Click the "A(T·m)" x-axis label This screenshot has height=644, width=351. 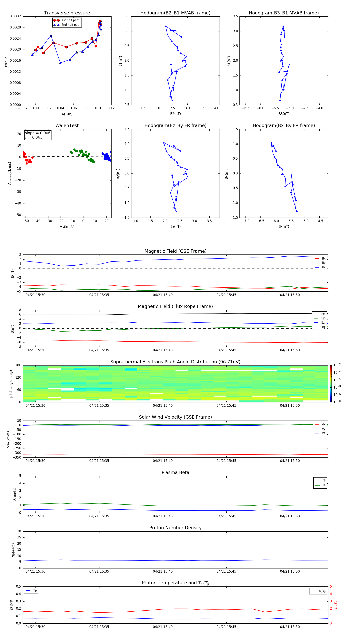pyautogui.click(x=67, y=114)
